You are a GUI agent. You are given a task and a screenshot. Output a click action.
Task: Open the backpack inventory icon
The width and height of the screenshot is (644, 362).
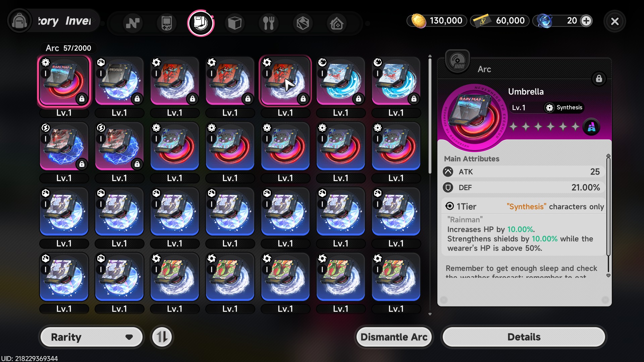click(19, 21)
